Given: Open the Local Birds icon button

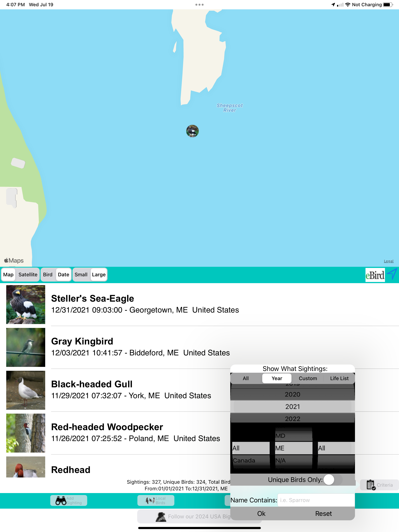Looking at the screenshot, I should tap(150, 500).
